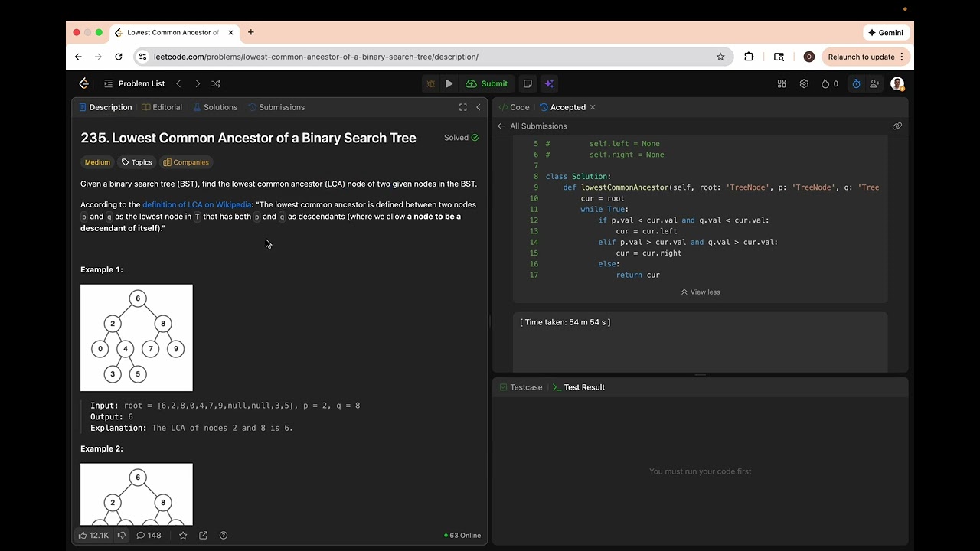This screenshot has width=980, height=551.
Task: Open LeetCode settings gear
Action: 804,83
